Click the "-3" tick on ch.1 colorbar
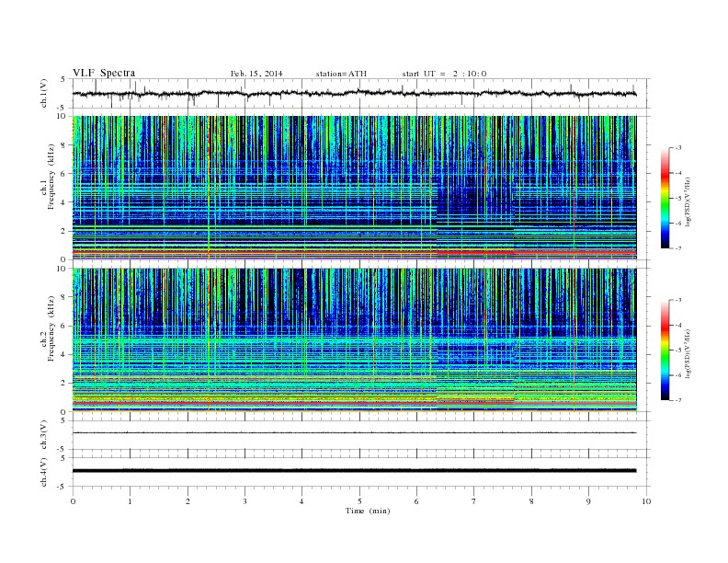728x563 pixels. (677, 148)
